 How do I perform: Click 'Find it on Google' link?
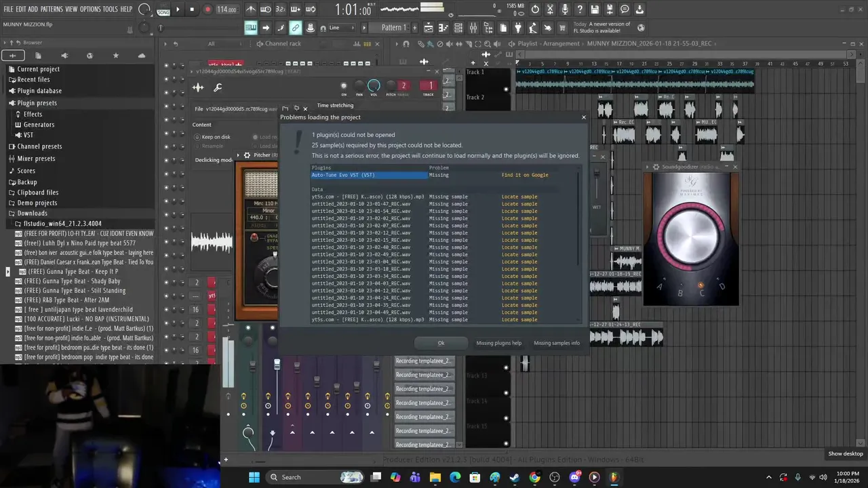click(525, 175)
